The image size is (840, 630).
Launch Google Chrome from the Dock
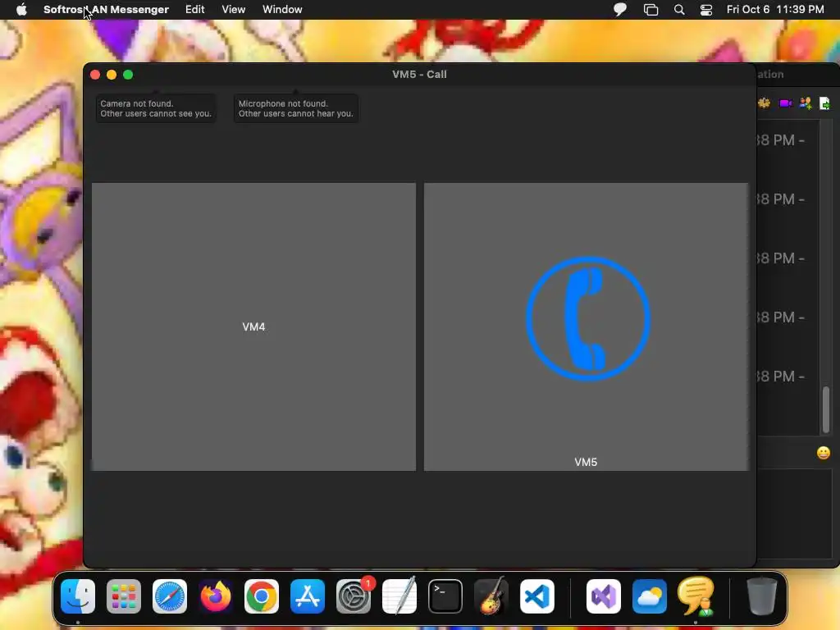(x=262, y=596)
